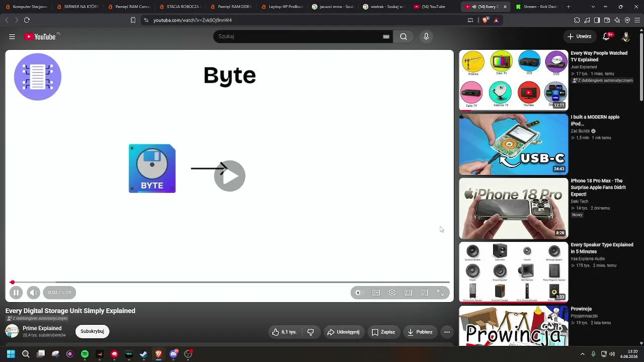Mute the video with the speaker button

tap(33, 293)
